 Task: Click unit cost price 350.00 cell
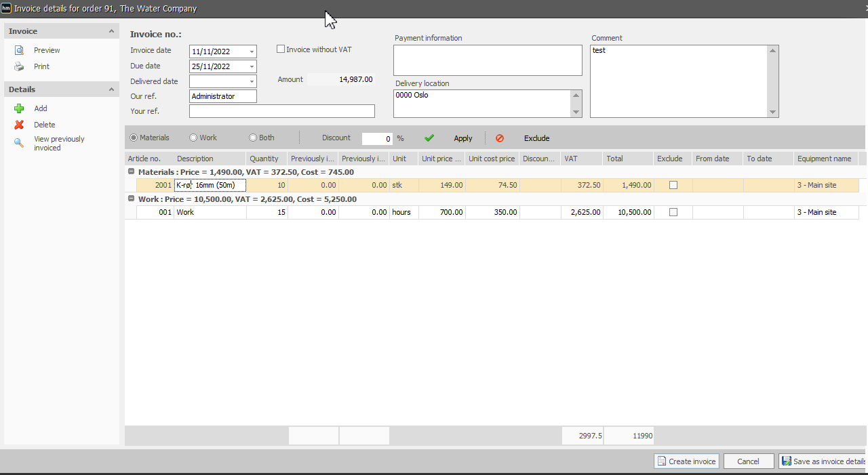(x=493, y=212)
